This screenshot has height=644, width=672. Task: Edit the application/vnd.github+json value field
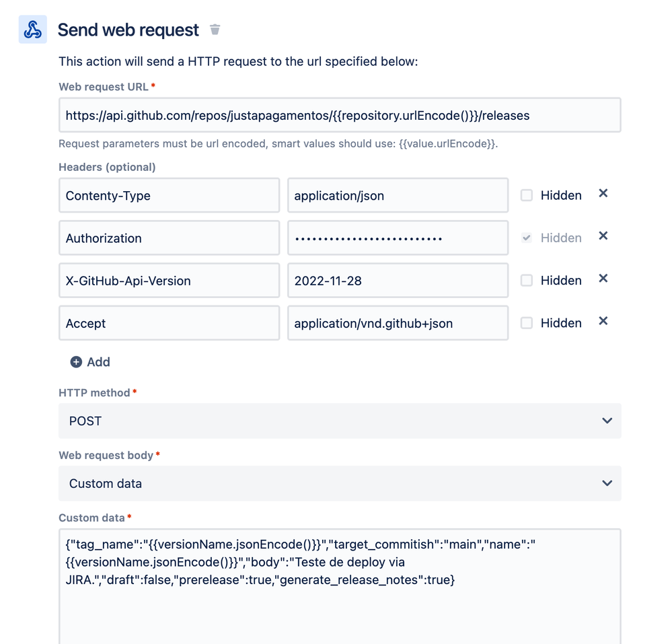(x=398, y=323)
